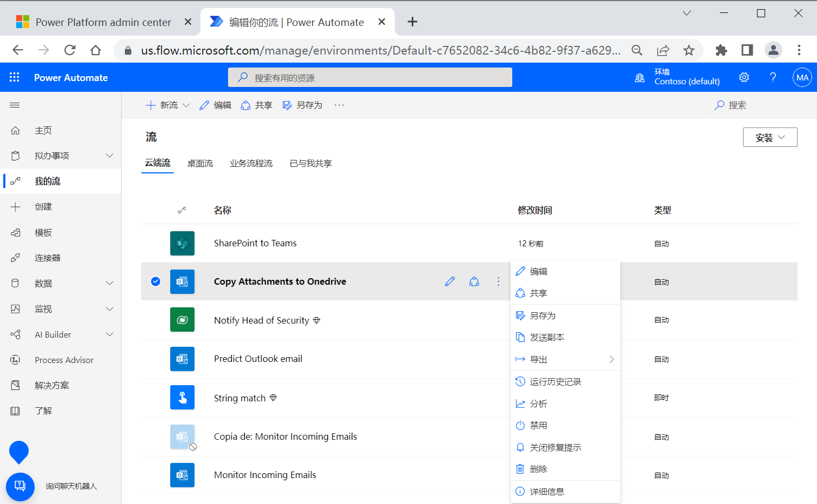Choose 发送副本 in the context menu
This screenshot has width=817, height=504.
pyautogui.click(x=565, y=337)
